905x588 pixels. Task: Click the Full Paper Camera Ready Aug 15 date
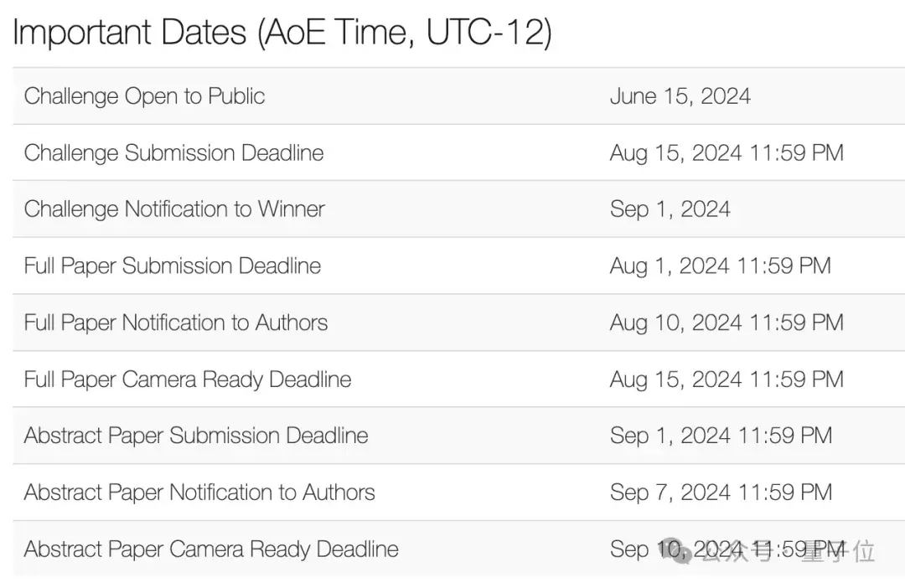[726, 379]
